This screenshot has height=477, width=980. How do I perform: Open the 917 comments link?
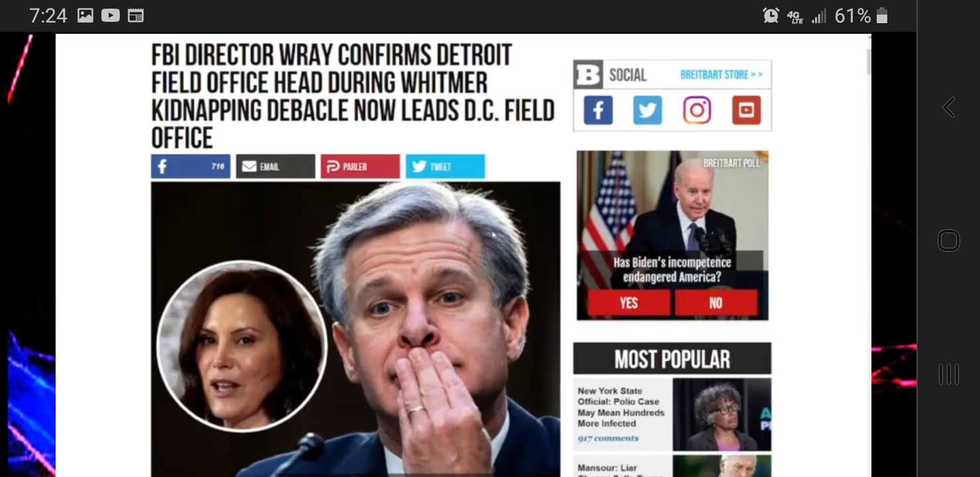pyautogui.click(x=608, y=439)
